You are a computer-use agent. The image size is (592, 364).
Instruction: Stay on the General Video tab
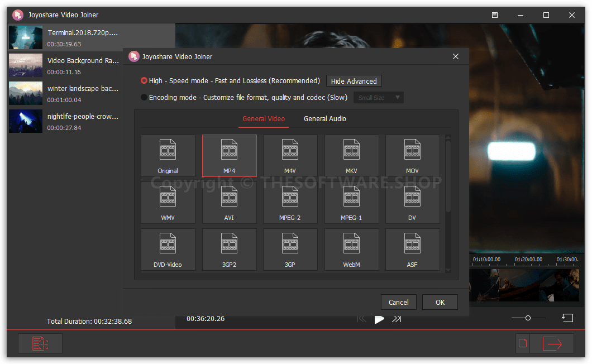click(x=263, y=118)
